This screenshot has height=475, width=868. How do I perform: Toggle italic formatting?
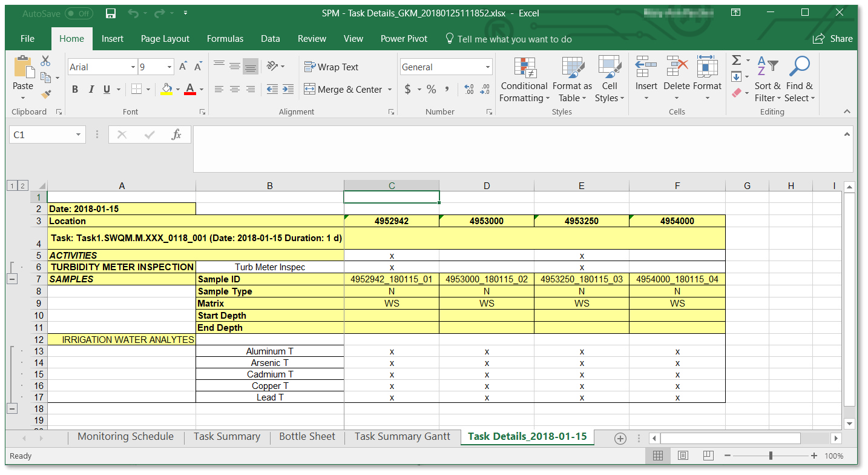tap(91, 90)
